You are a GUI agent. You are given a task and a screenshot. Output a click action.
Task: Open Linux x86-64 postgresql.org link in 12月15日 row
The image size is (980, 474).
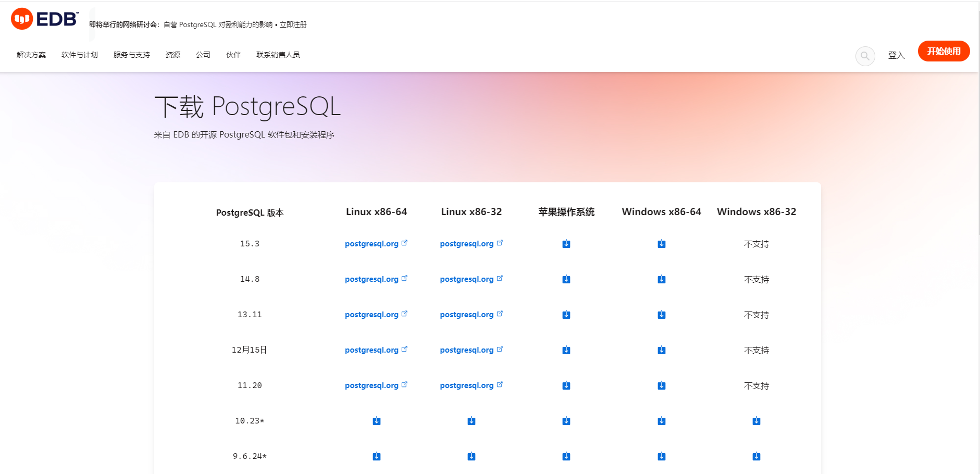(376, 350)
